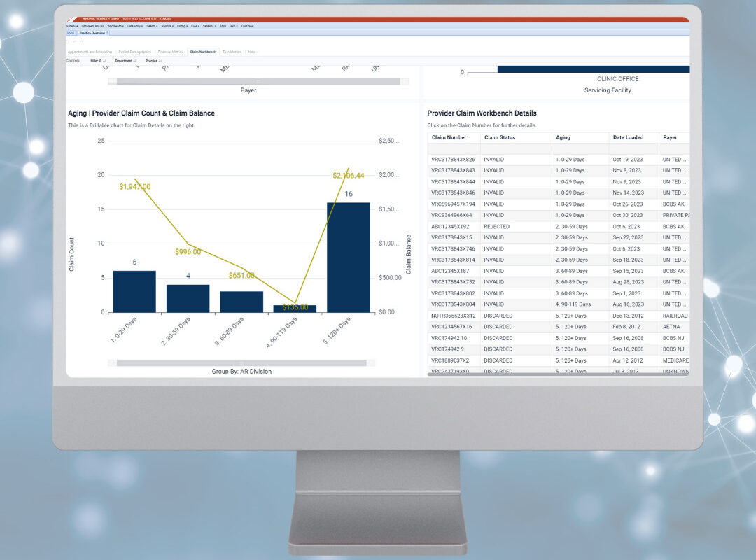Open claim number VRC3178843X826
This screenshot has width=756, height=560.
click(x=453, y=160)
